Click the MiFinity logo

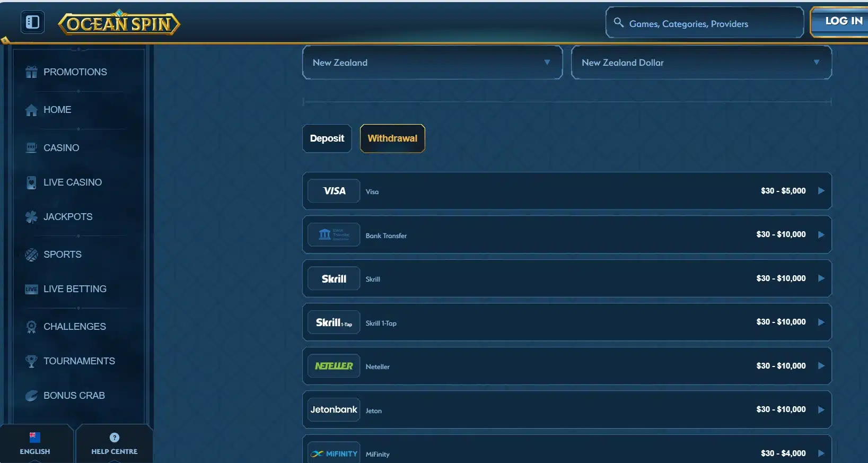(x=334, y=453)
